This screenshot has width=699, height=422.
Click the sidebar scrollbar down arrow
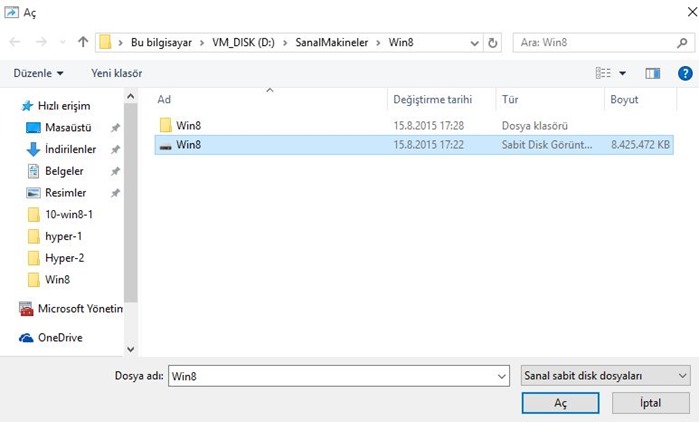[x=131, y=349]
